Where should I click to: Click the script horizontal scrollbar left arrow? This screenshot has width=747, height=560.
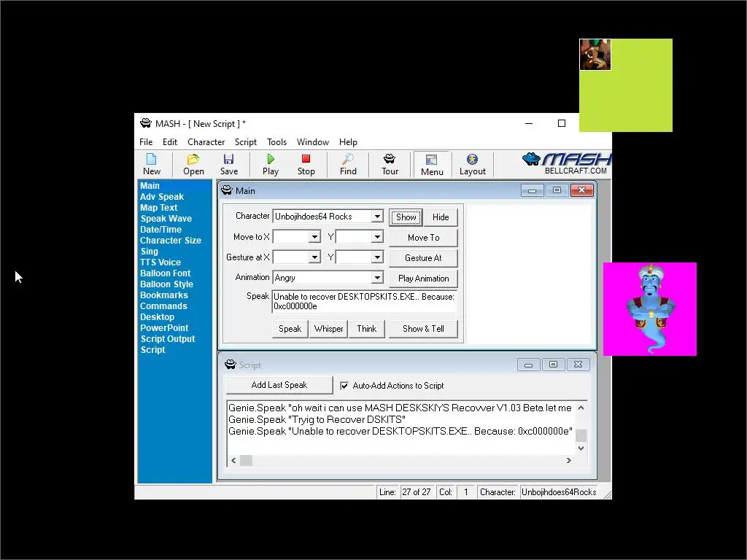233,461
